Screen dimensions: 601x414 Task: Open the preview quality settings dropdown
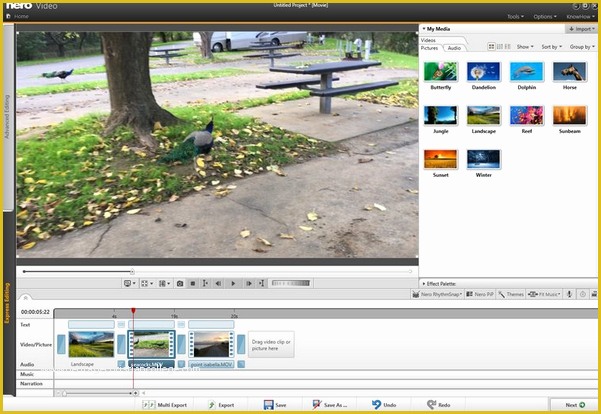click(x=164, y=283)
